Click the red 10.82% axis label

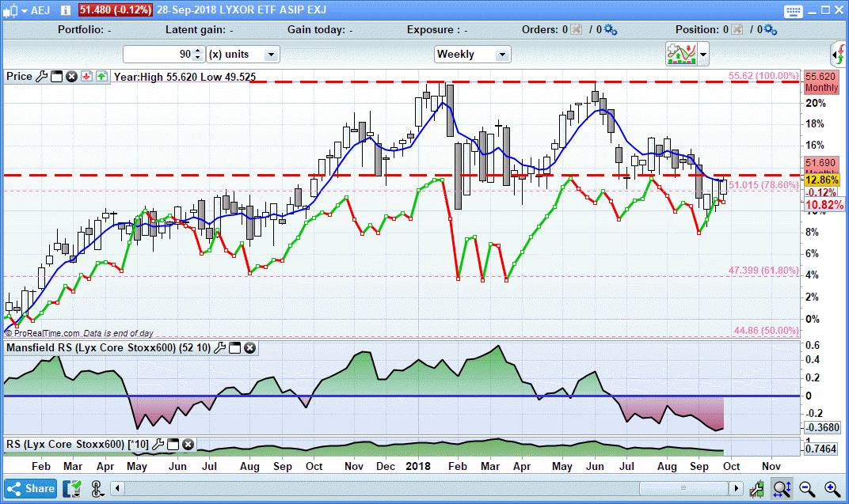pyautogui.click(x=824, y=205)
